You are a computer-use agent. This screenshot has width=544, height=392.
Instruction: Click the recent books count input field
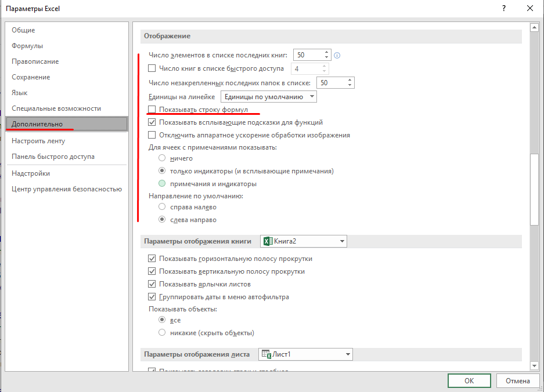point(308,55)
